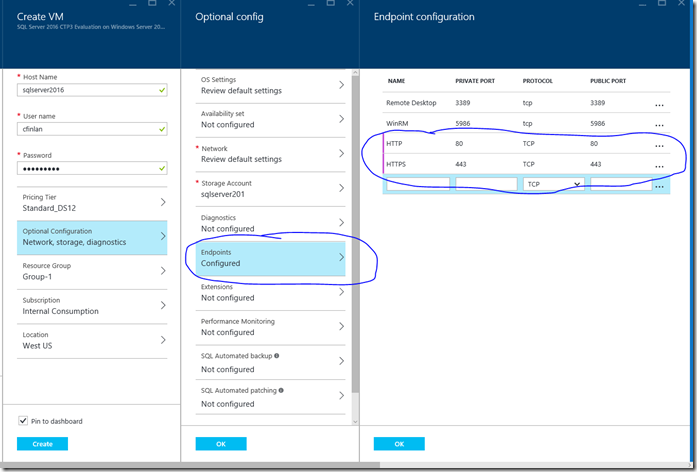697x472 pixels.
Task: Click the info icon beside SQL Automated backup
Action: pos(277,355)
